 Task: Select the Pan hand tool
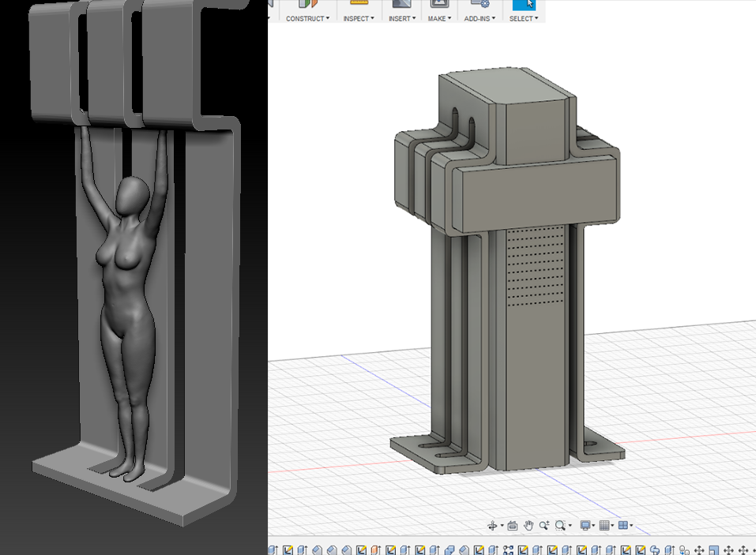click(528, 526)
